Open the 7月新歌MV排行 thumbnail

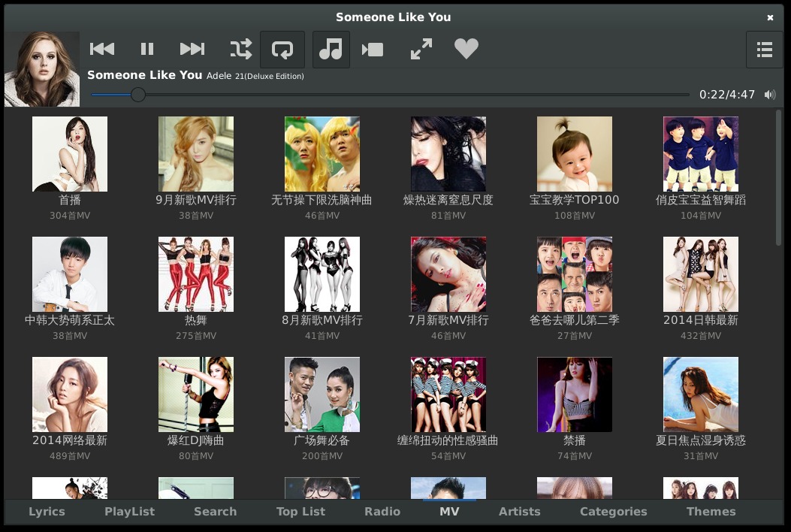[x=448, y=274]
